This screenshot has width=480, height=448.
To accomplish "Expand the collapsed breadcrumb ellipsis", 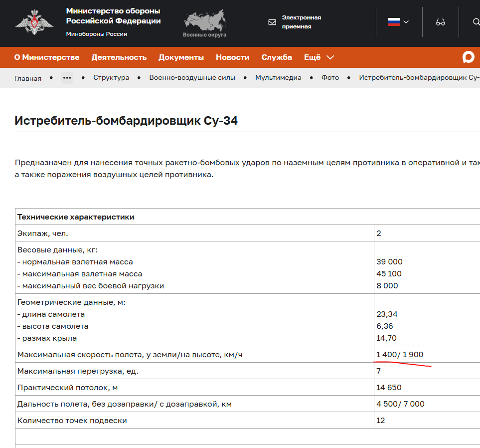I will pos(67,78).
